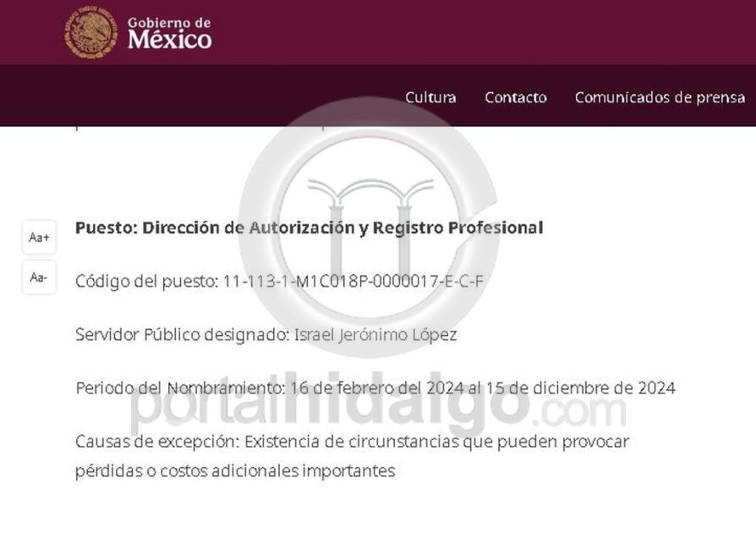Click the 'Servidor Público designado' label
This screenshot has width=756, height=533.
point(182,334)
